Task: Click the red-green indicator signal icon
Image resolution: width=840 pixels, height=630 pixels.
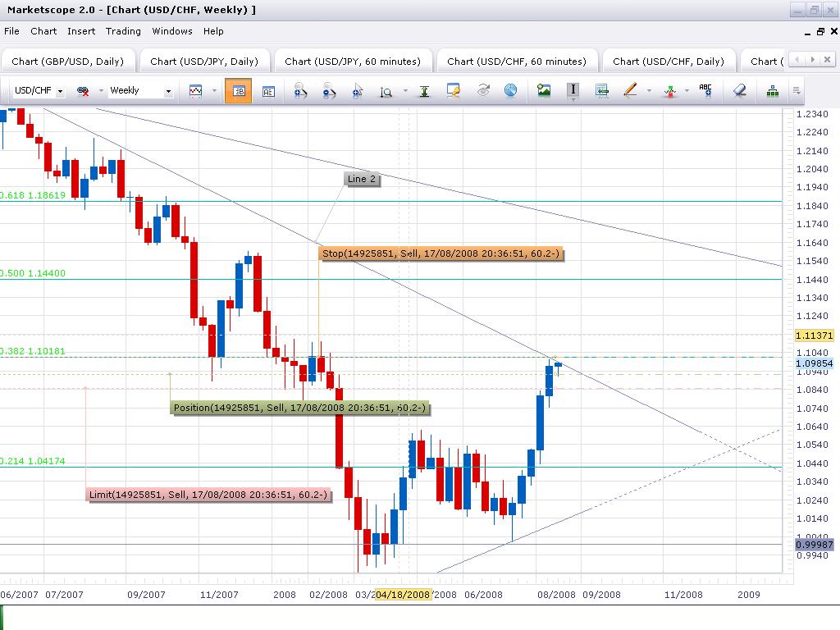Action: click(x=670, y=91)
